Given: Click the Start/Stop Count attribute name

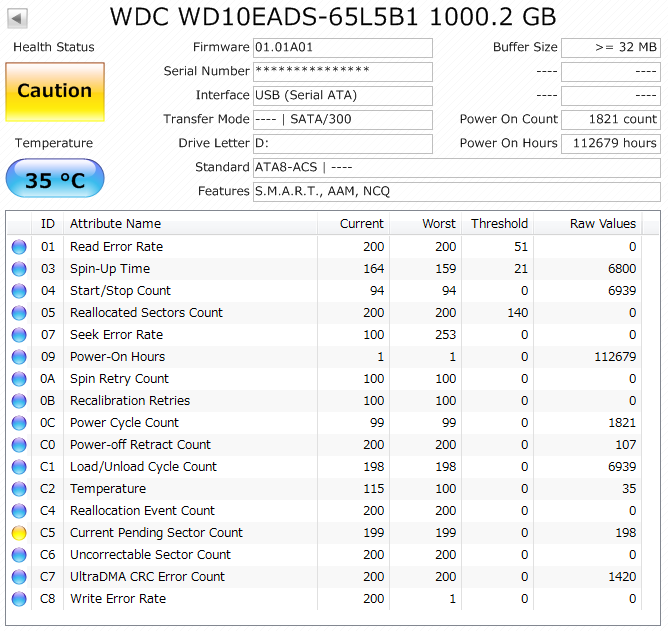Looking at the screenshot, I should point(120,291).
